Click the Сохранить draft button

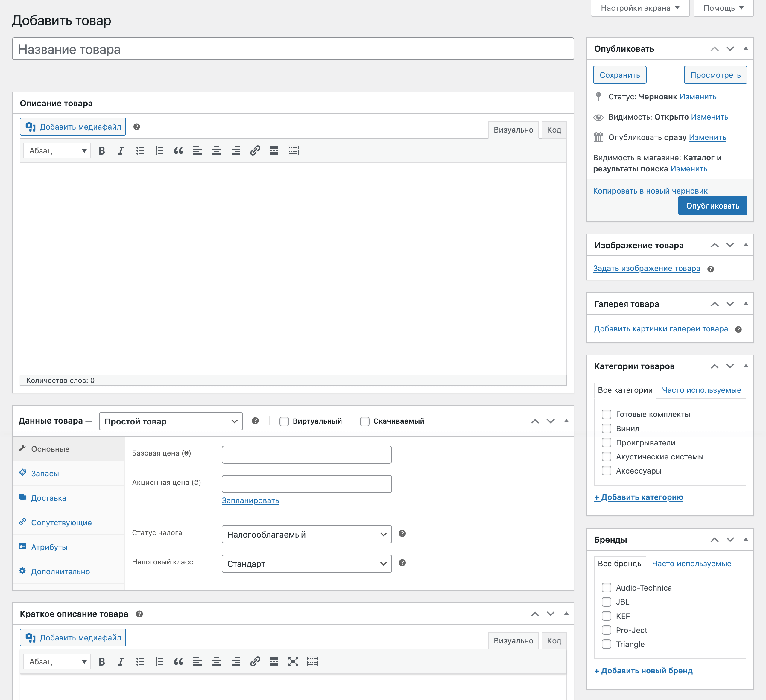point(620,75)
